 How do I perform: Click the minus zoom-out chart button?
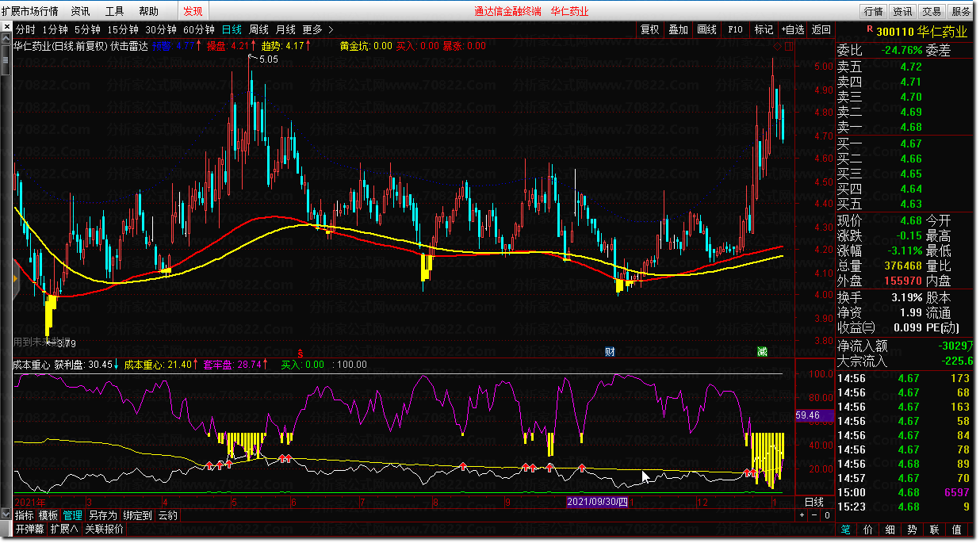[x=814, y=515]
